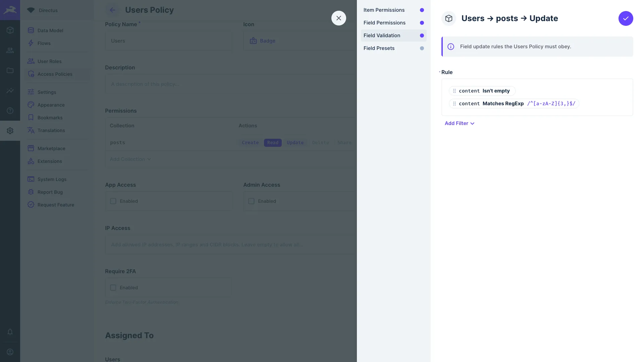Image resolution: width=644 pixels, height=362 pixels.
Task: Switch to Item Permissions tab
Action: (x=384, y=10)
